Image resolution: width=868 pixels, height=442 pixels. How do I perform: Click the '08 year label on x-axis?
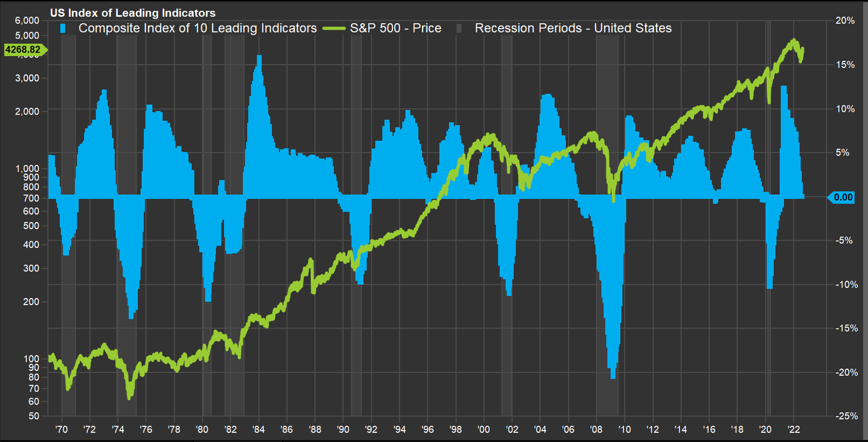tap(596, 430)
